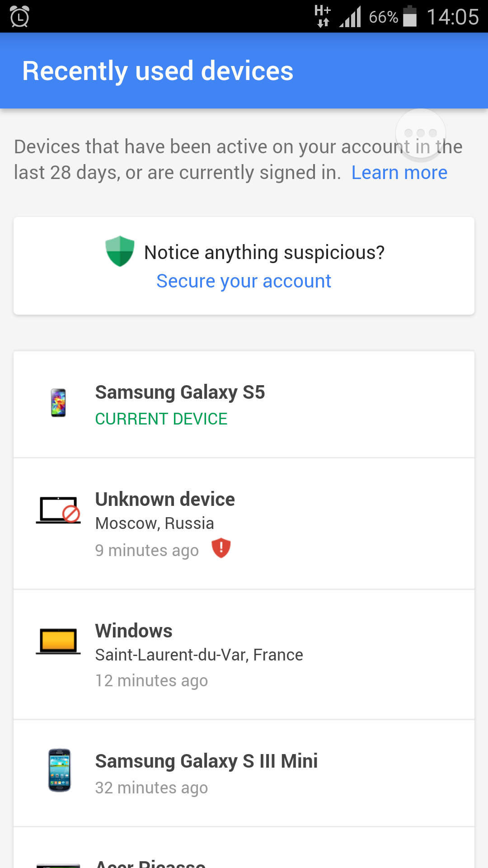Image resolution: width=488 pixels, height=868 pixels.
Task: Tap the red warning shield icon
Action: click(221, 548)
